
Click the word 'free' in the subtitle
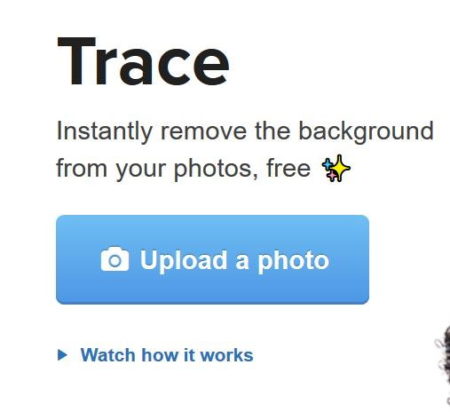(289, 168)
